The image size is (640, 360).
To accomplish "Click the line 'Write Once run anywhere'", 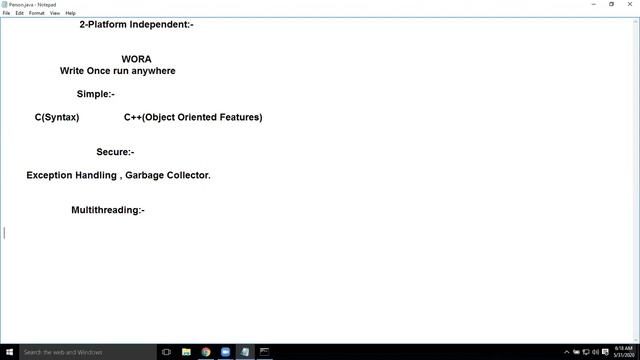I will (x=118, y=71).
